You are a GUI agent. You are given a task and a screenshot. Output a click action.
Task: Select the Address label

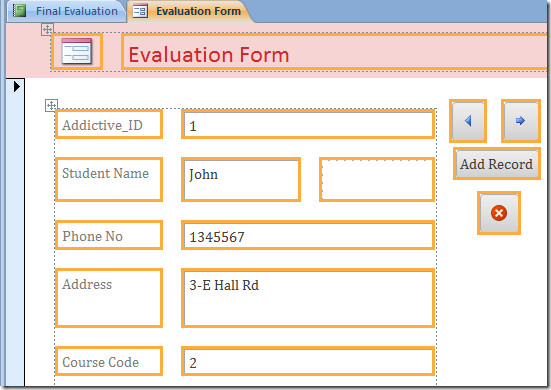coord(109,298)
